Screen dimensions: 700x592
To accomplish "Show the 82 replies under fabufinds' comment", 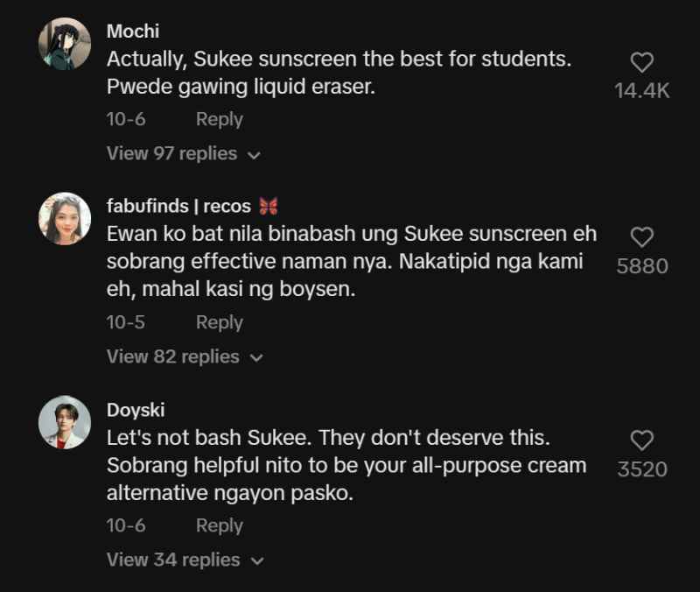I will [171, 356].
